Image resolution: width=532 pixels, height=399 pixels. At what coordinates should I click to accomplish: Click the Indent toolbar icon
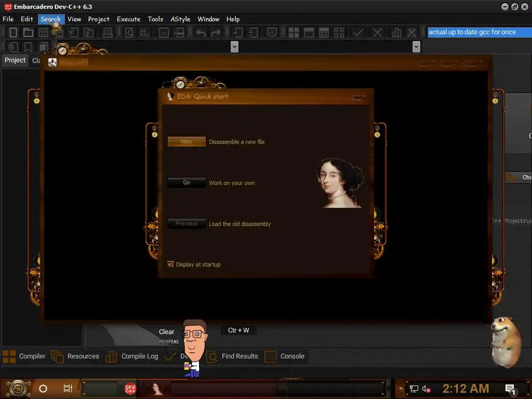(238, 33)
